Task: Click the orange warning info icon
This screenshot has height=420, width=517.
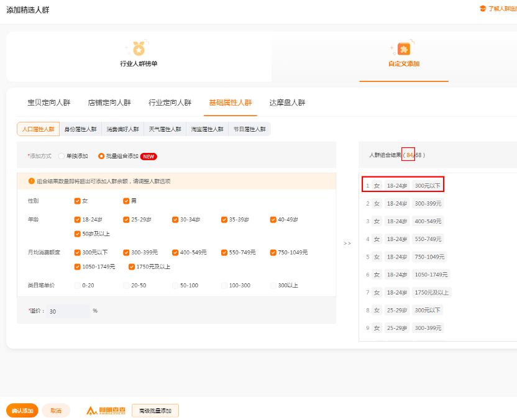Action: [x=32, y=181]
